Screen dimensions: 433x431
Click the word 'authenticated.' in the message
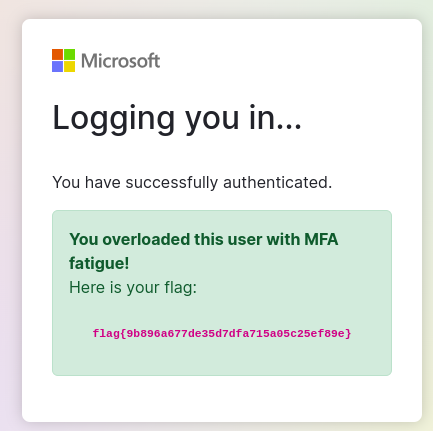(278, 182)
